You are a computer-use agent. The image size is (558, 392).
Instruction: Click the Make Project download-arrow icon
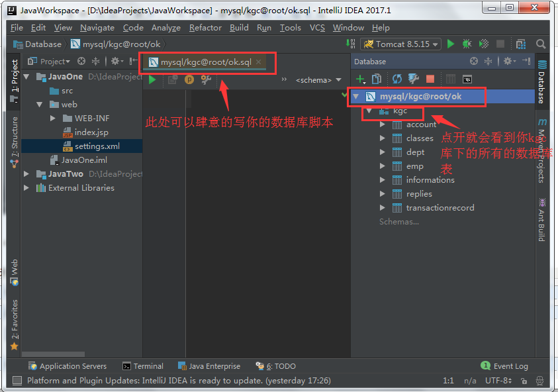click(x=350, y=44)
